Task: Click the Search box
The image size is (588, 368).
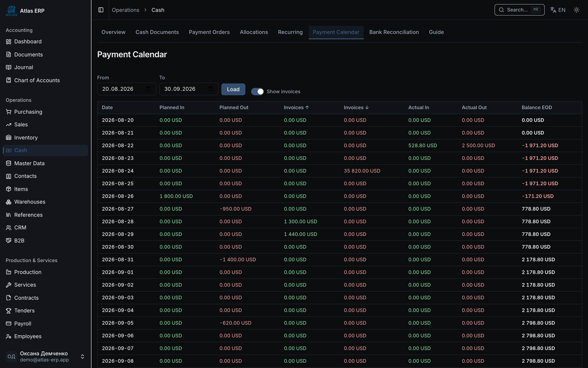Action: point(519,10)
